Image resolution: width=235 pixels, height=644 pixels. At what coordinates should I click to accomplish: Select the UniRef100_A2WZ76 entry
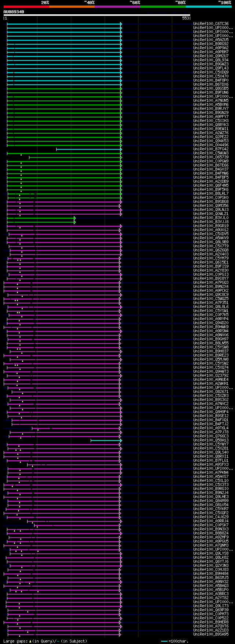pos(211,133)
